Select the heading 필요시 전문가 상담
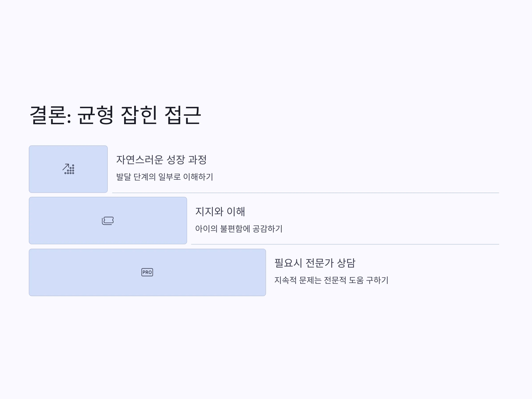The width and height of the screenshot is (532, 399). pos(315,263)
